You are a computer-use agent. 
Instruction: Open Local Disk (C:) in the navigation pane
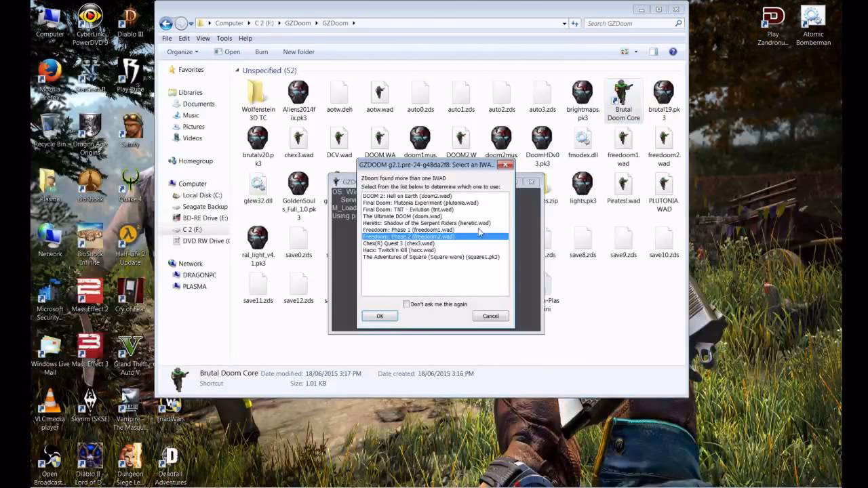click(202, 195)
